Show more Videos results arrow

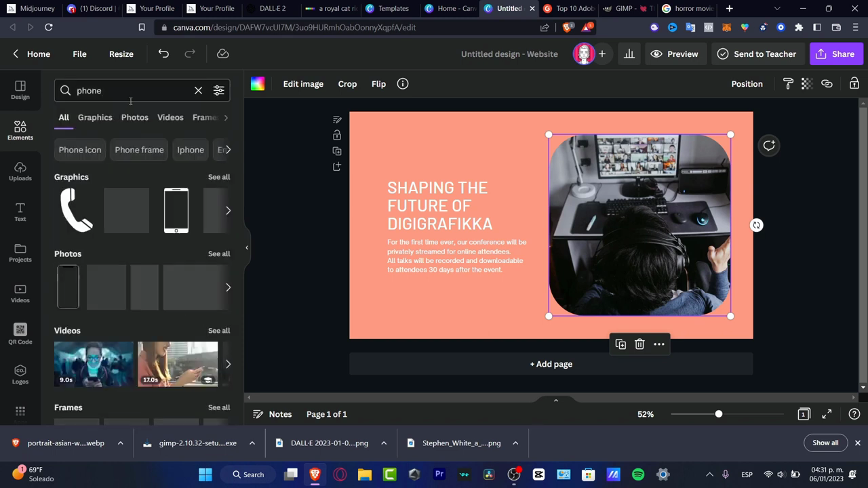point(228,364)
